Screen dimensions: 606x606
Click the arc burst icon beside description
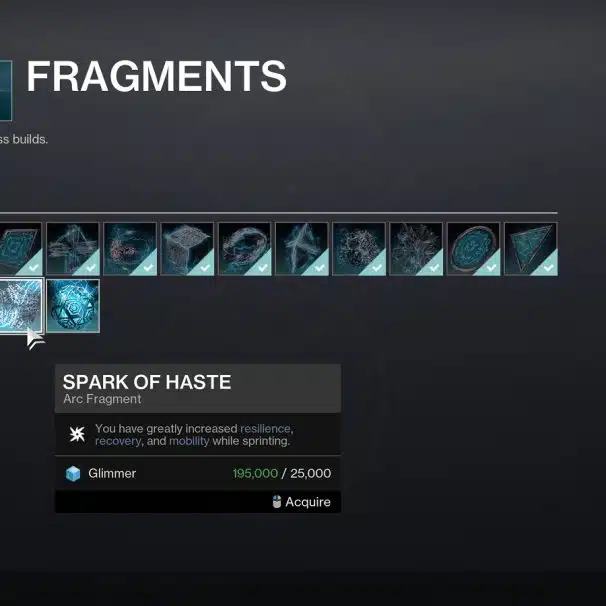pos(77,434)
